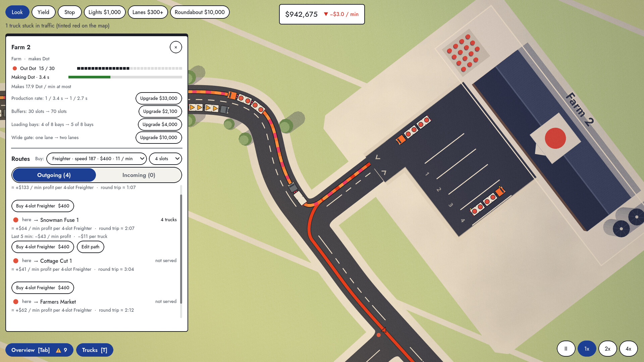Select the truck exiting the farm lot
Viewport: 644px width, 362px height.
[413, 130]
